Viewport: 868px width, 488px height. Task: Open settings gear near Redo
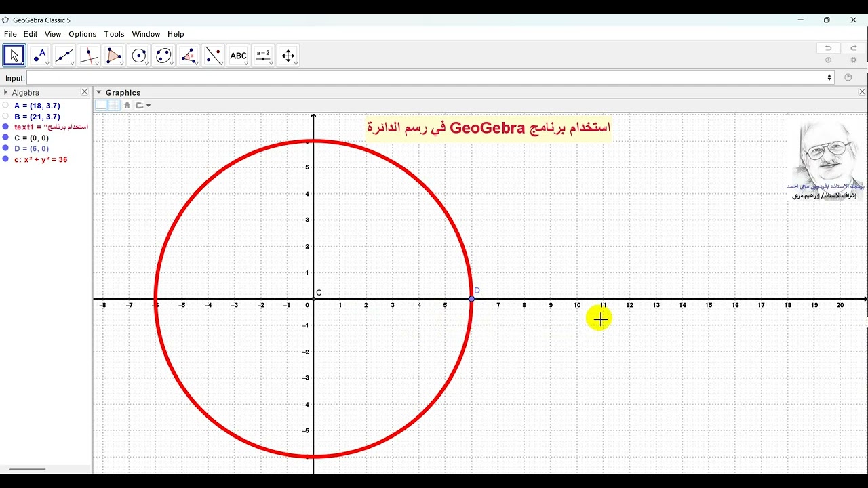(x=854, y=60)
